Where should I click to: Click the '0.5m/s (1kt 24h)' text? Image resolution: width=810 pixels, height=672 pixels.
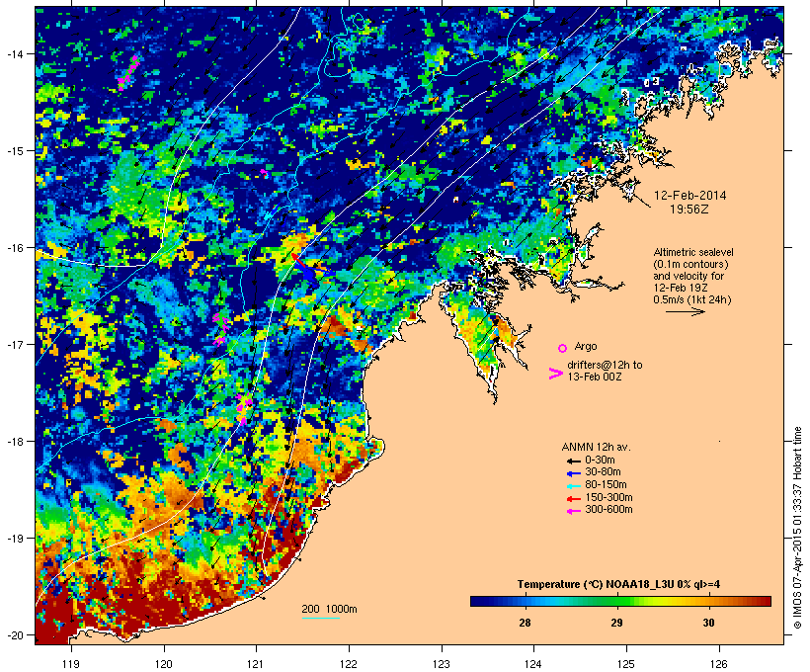[x=692, y=299]
